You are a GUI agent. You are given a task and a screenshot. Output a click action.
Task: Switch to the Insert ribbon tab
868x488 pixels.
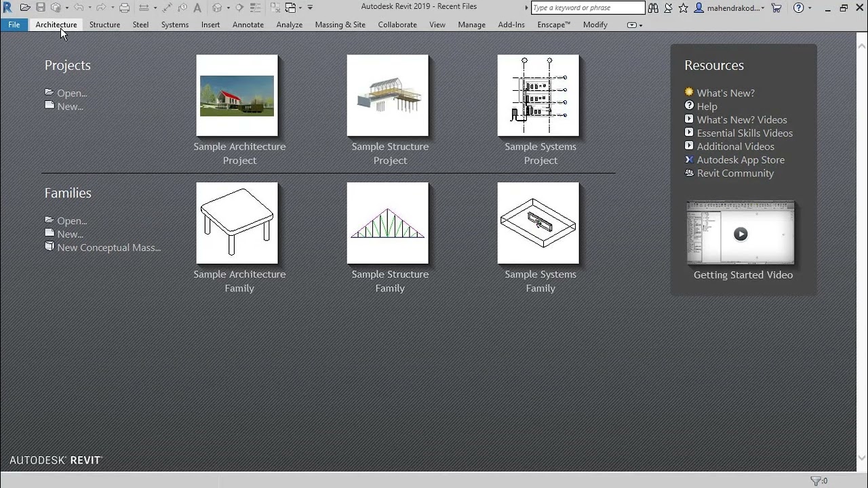210,24
